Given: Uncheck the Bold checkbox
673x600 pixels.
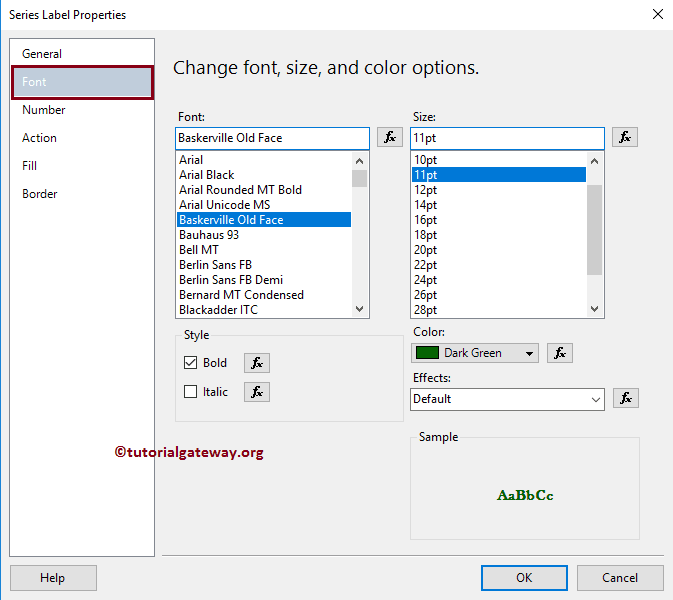Looking at the screenshot, I should tap(190, 363).
